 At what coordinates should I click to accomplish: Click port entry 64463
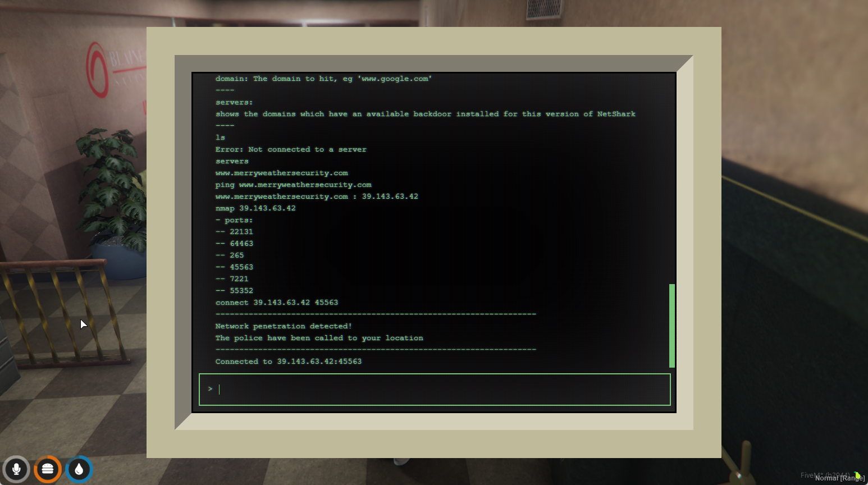pos(234,244)
